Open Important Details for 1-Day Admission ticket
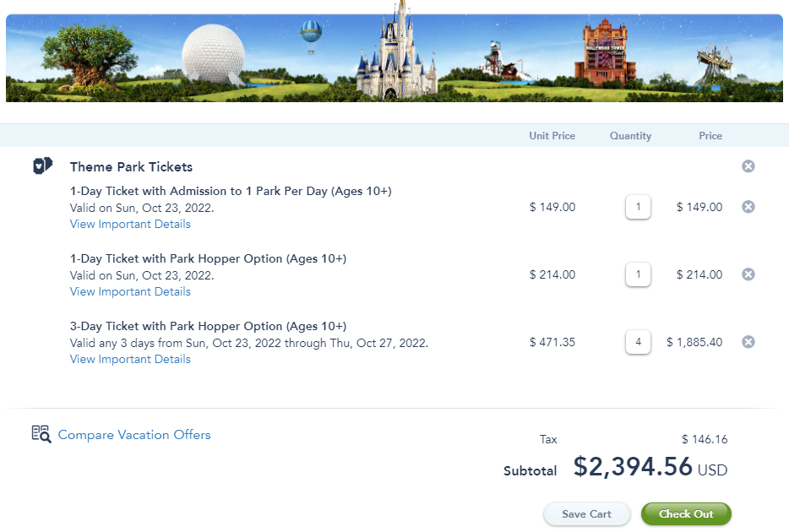The width and height of the screenshot is (789, 532). click(x=129, y=224)
